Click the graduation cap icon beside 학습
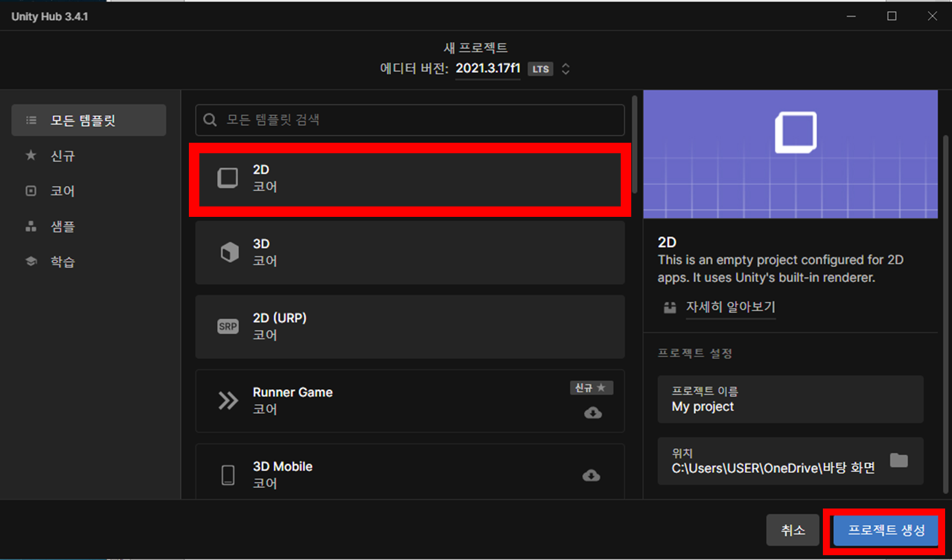The width and height of the screenshot is (952, 560). pyautogui.click(x=31, y=261)
